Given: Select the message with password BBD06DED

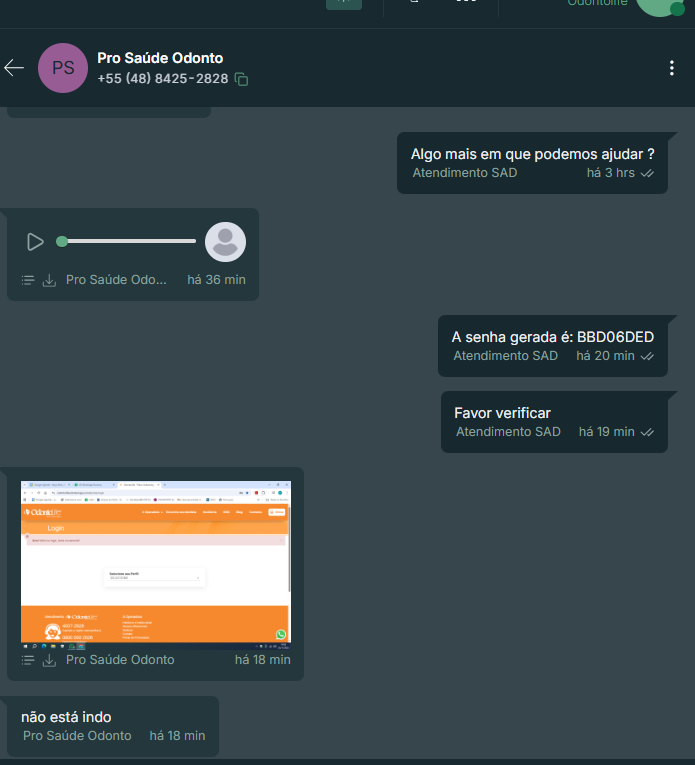Looking at the screenshot, I should (x=553, y=346).
